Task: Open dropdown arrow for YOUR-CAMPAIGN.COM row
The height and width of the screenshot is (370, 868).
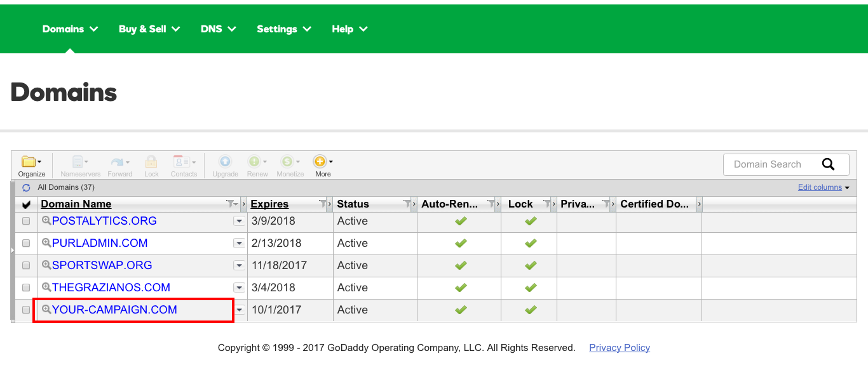Action: 239,310
